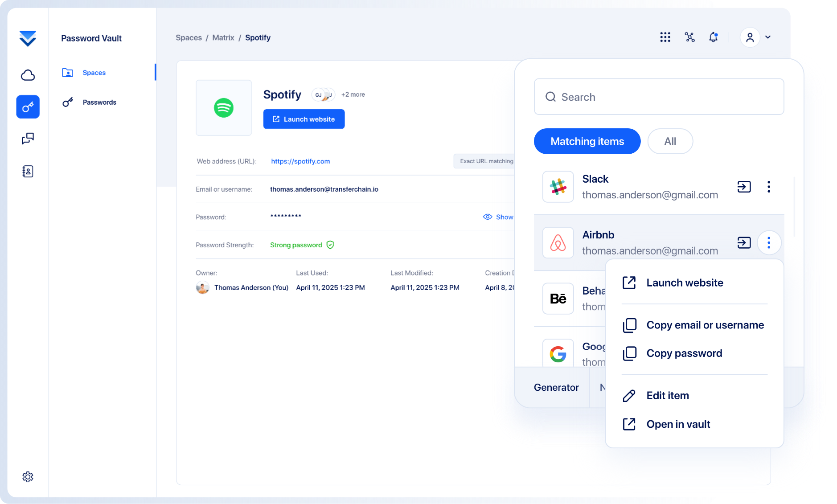Show the hidden Spotify password
This screenshot has height=504, width=837.
(x=498, y=217)
